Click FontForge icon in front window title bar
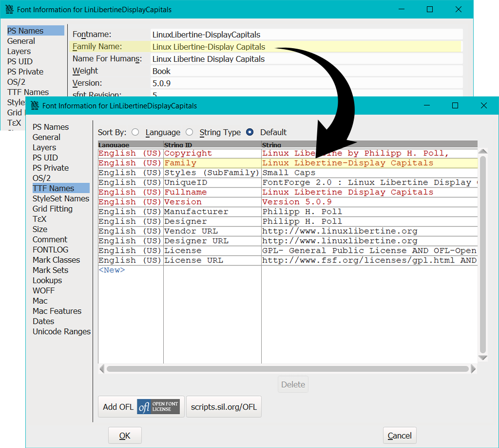This screenshot has width=499, height=448. click(x=35, y=105)
